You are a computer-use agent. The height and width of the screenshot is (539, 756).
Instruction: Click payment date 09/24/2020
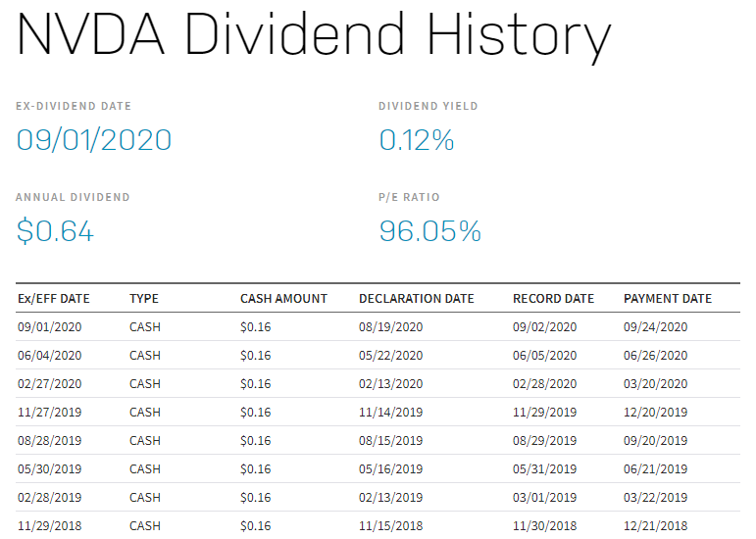click(x=656, y=327)
